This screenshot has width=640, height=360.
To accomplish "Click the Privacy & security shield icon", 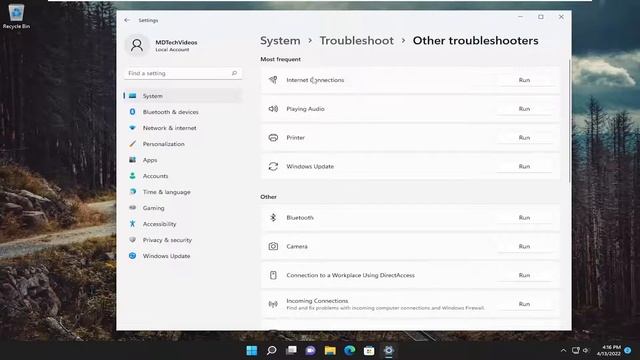I will pos(133,240).
